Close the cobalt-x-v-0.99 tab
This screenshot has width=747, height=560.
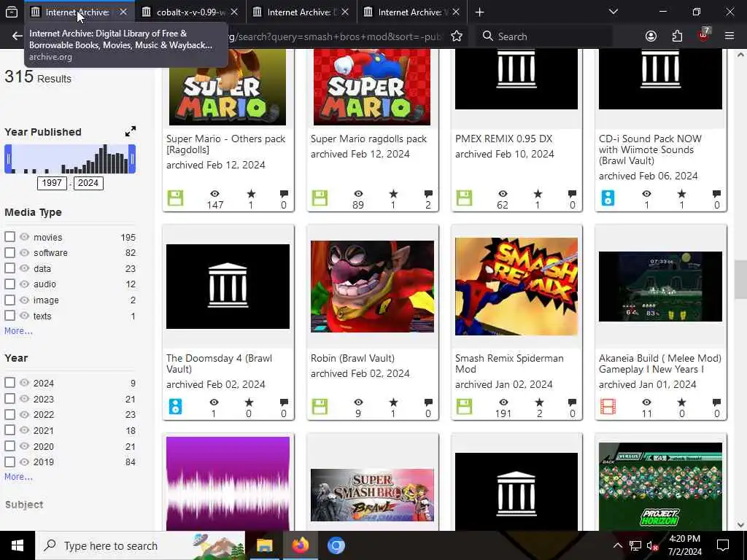(234, 12)
